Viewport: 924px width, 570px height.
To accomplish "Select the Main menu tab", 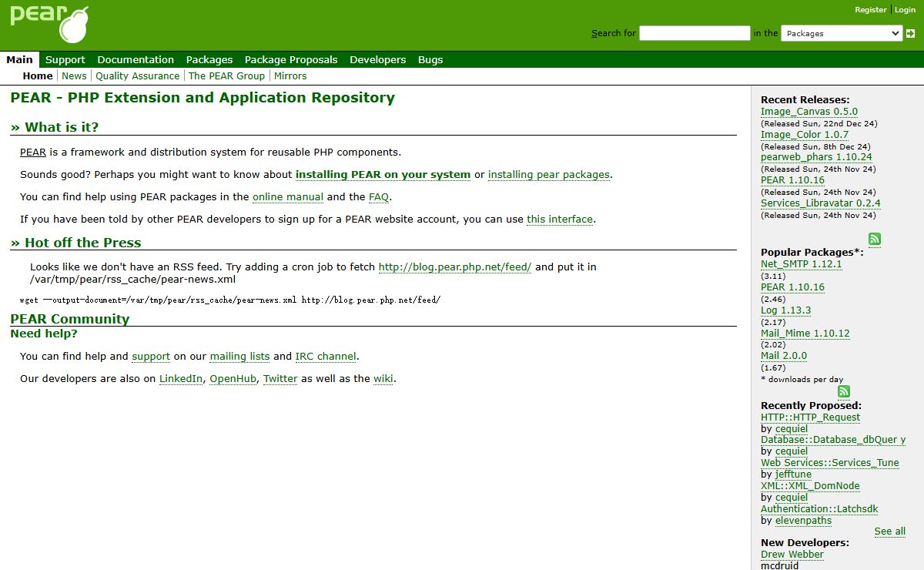I will (20, 59).
